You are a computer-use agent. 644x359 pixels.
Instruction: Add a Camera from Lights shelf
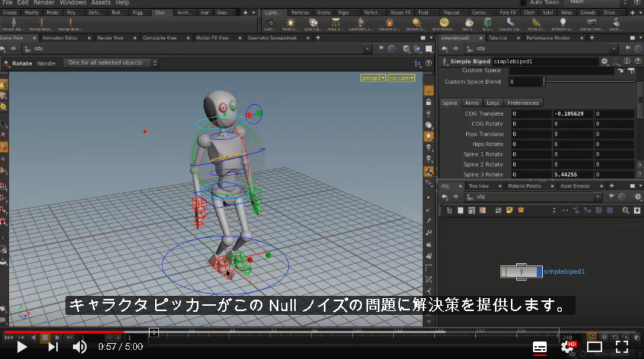click(270, 24)
